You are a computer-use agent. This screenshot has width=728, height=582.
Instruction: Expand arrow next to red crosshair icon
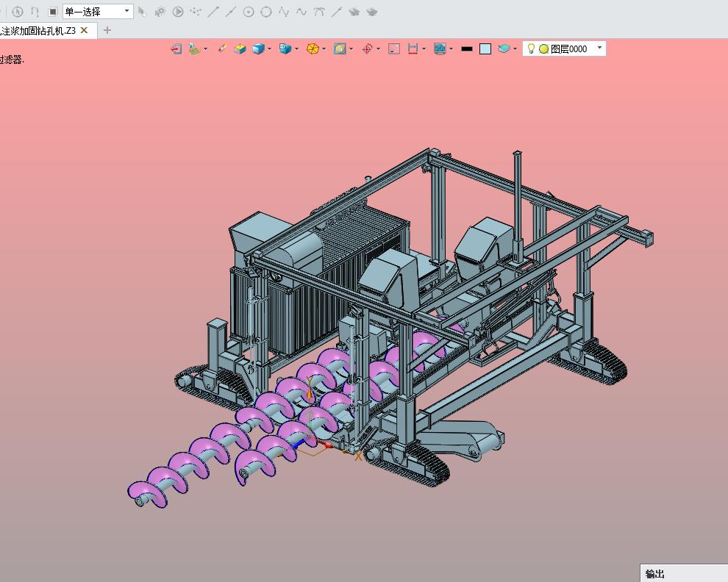pyautogui.click(x=379, y=48)
